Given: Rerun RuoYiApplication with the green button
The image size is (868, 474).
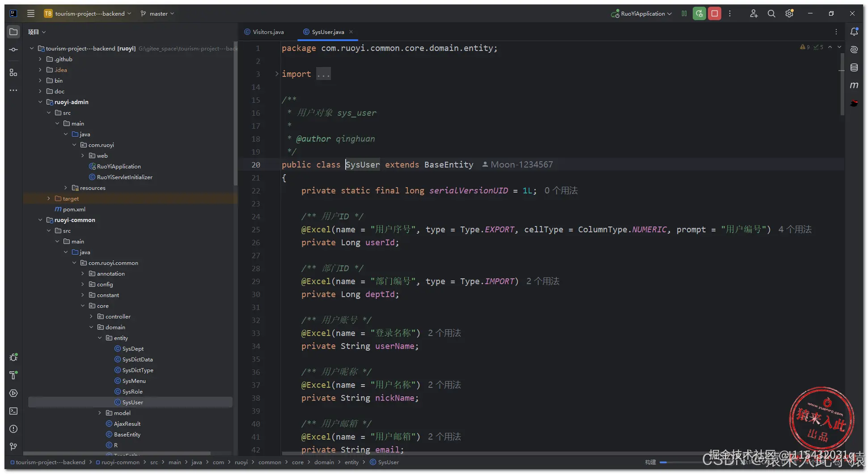Looking at the screenshot, I should click(699, 13).
